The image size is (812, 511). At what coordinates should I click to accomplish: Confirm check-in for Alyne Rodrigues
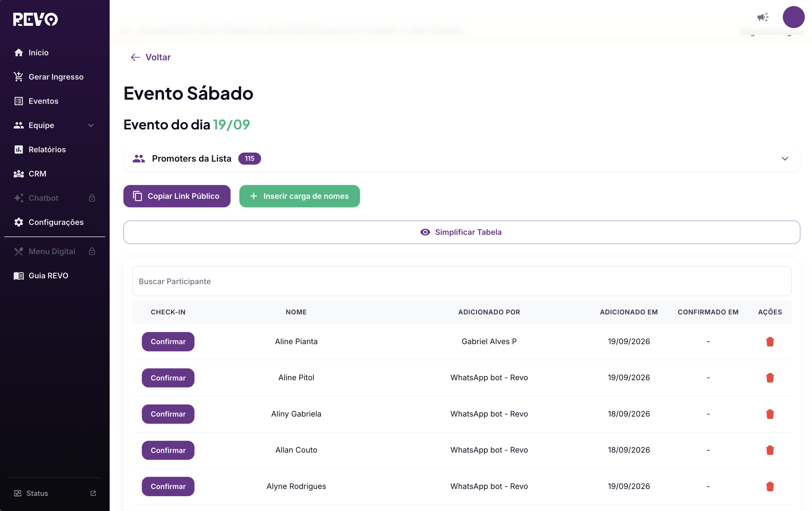(x=168, y=486)
